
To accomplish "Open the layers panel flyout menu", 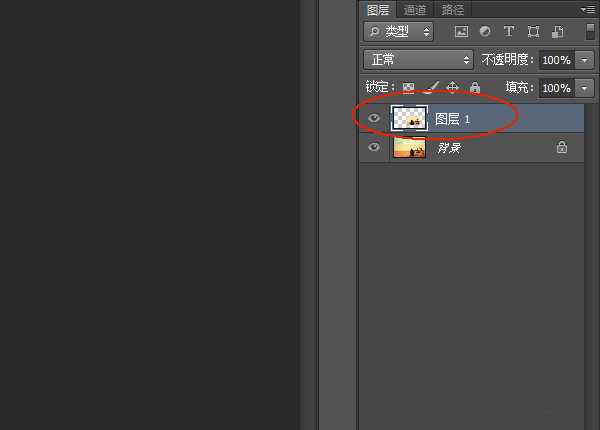I will [x=587, y=10].
